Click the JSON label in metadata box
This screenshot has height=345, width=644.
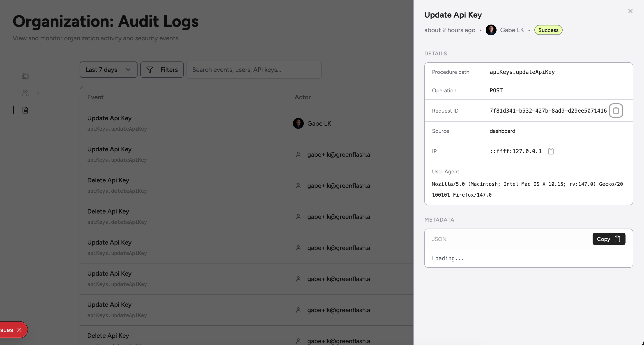(439, 239)
